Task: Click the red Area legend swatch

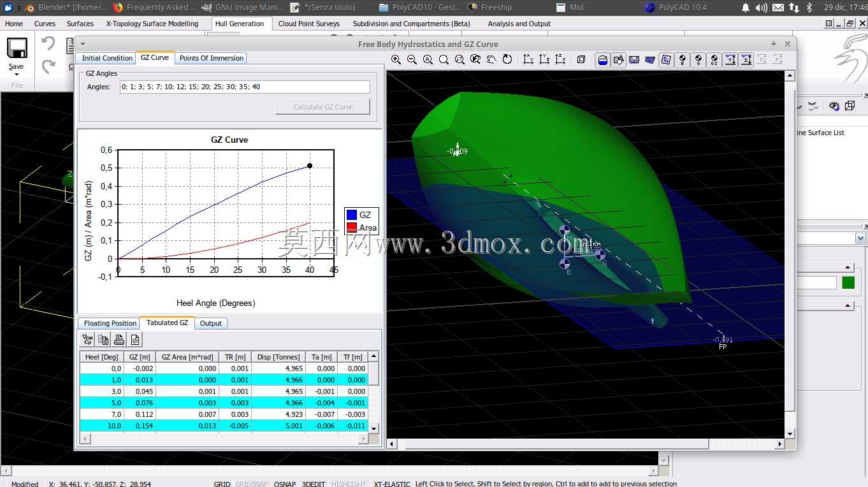Action: tap(352, 228)
